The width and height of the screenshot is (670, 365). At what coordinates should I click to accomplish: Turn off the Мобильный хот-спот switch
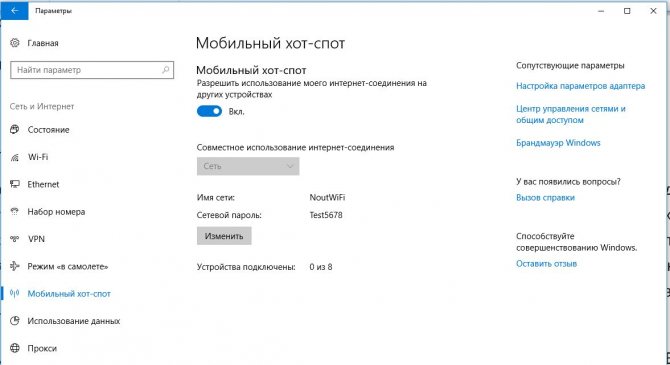(x=209, y=112)
